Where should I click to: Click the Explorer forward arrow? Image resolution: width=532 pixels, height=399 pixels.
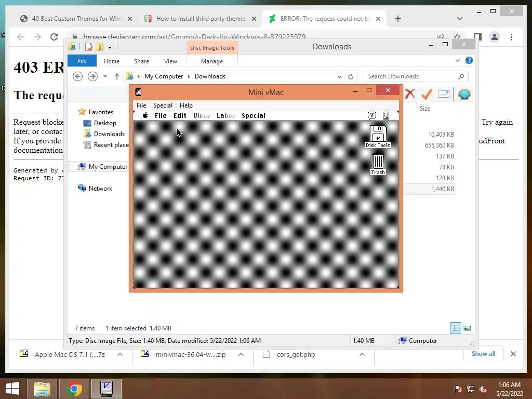pyautogui.click(x=92, y=76)
